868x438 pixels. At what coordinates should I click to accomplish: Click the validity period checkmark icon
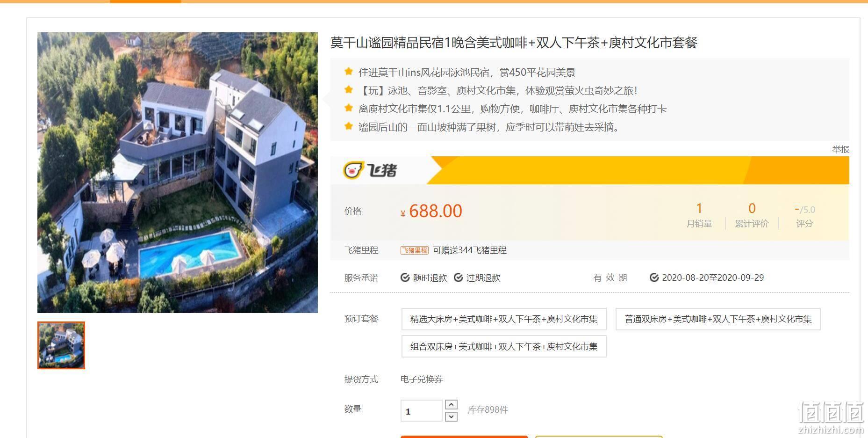(654, 277)
